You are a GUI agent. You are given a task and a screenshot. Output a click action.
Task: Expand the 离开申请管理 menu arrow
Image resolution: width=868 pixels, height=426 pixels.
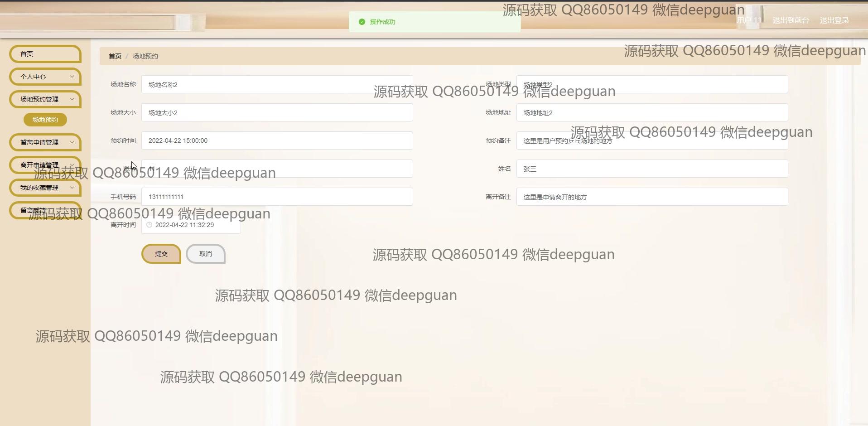(x=72, y=165)
